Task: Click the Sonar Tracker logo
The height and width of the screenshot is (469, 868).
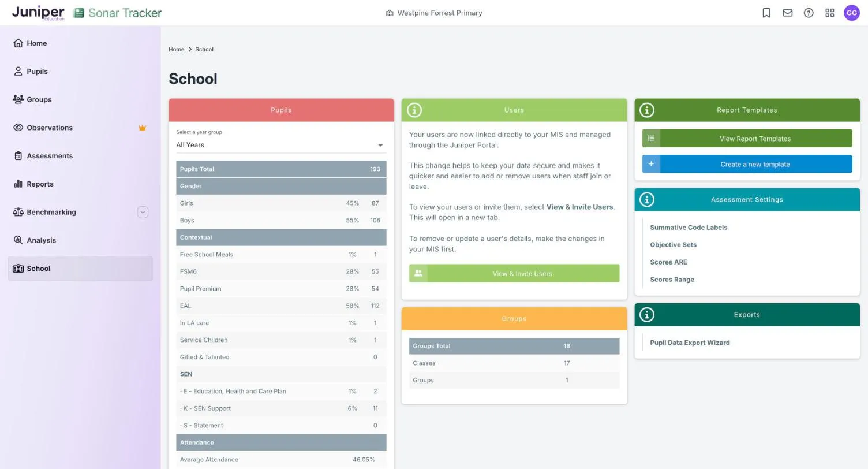Action: 118,13
